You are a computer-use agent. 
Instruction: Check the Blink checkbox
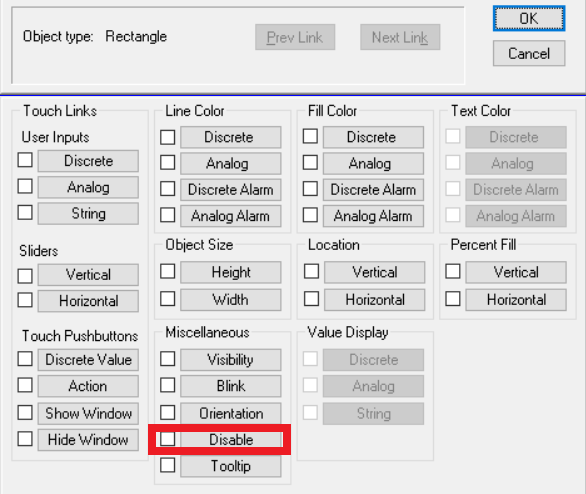(167, 385)
